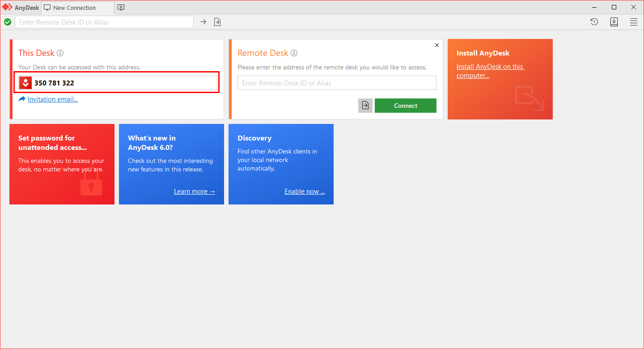Viewport: 644px width, 349px height.
Task: Open the hamburger main menu
Action: pyautogui.click(x=634, y=22)
